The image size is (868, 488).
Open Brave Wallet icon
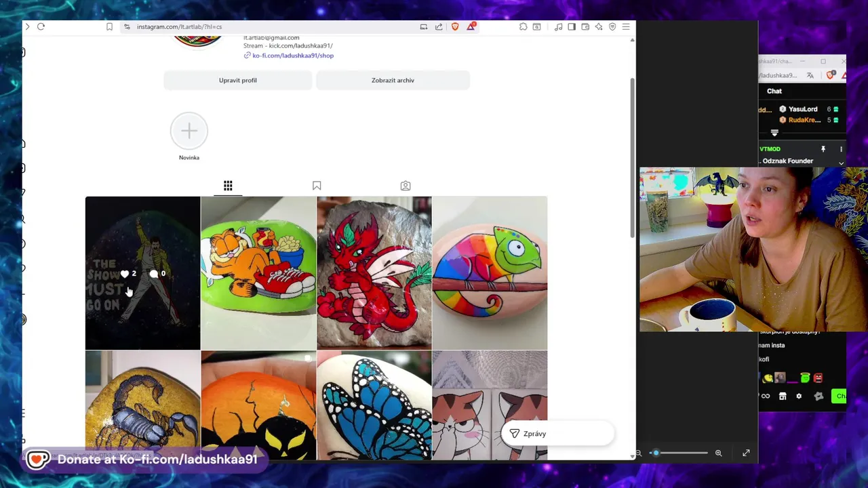(585, 26)
